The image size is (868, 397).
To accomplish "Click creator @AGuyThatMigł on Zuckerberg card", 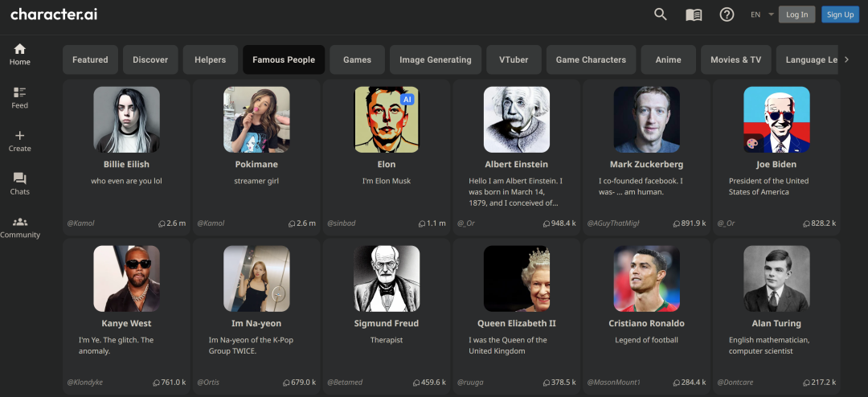I will [x=612, y=223].
